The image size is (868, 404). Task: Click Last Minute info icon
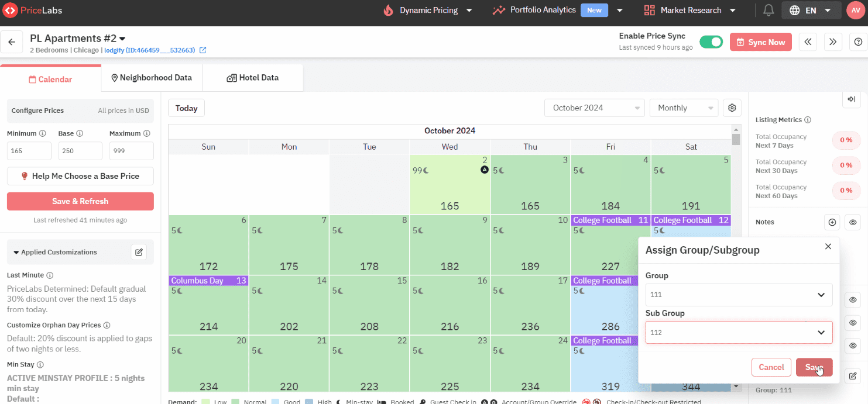50,275
